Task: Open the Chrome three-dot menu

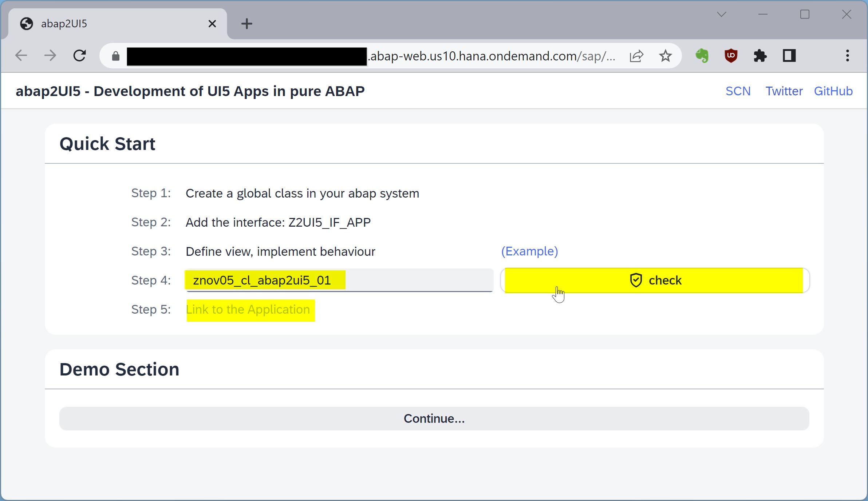Action: 848,56
